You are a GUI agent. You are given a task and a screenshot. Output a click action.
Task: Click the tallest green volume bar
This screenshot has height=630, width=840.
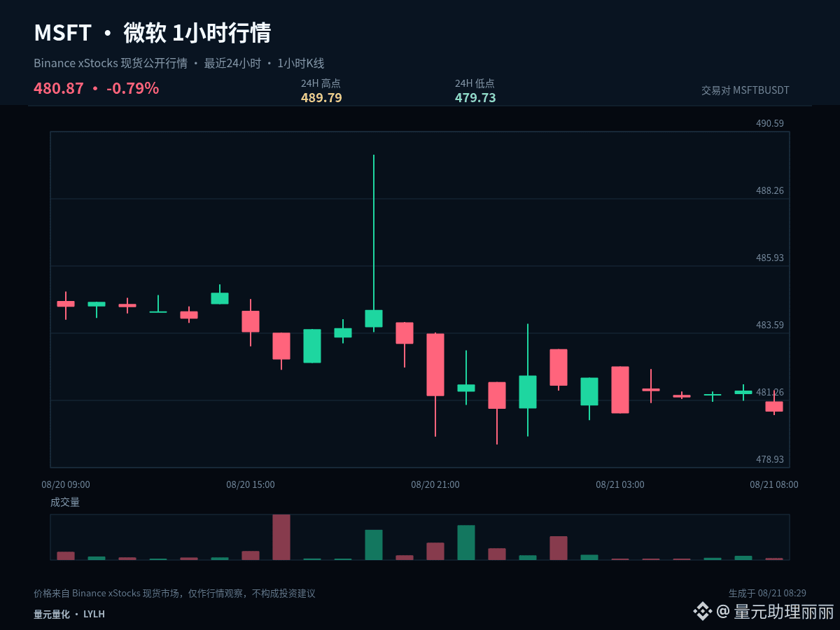[466, 542]
